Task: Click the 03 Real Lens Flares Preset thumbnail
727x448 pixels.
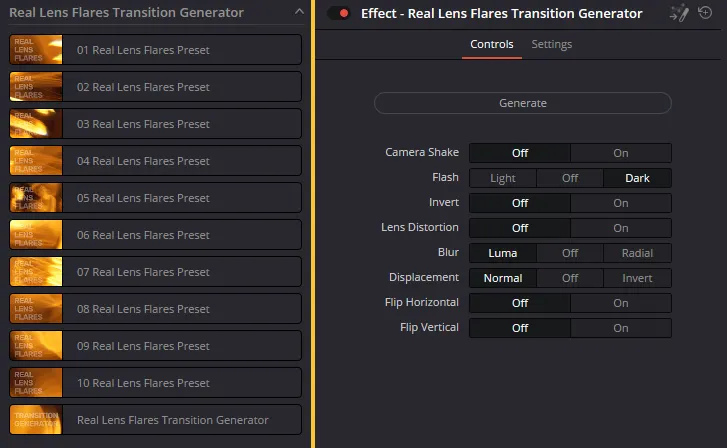Action: point(36,124)
